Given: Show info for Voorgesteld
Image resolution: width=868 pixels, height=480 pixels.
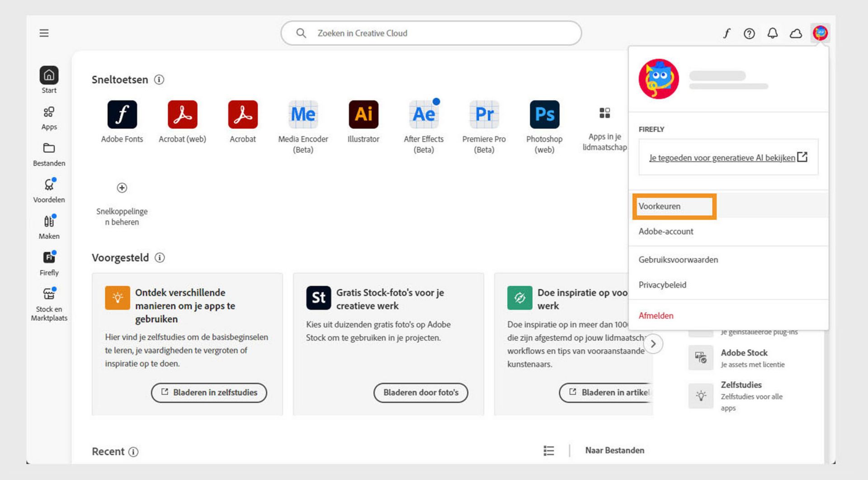Looking at the screenshot, I should [160, 257].
